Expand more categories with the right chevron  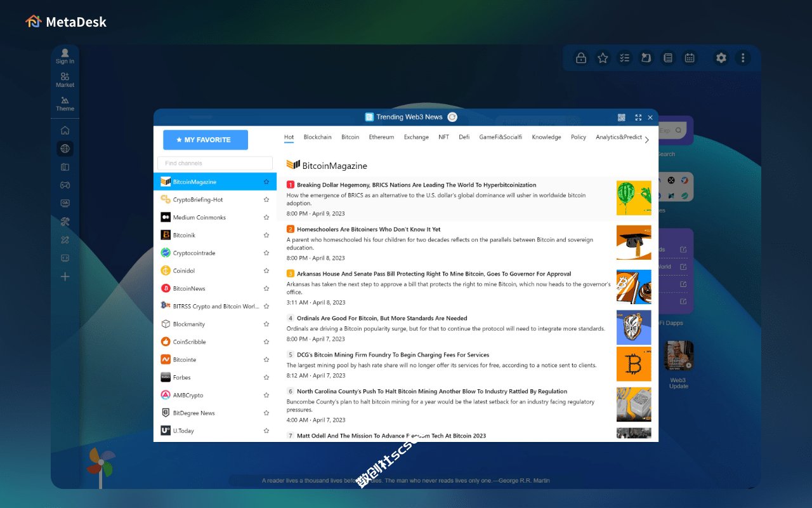(x=646, y=140)
